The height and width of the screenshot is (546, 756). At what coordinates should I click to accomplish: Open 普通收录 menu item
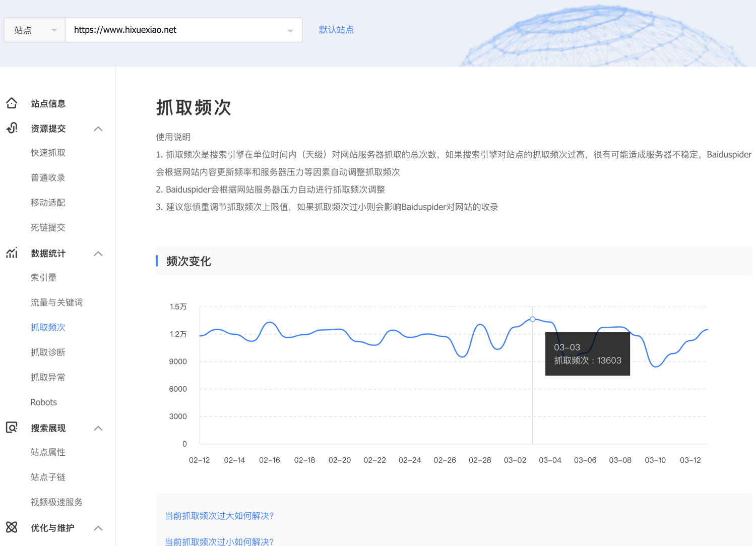point(48,177)
